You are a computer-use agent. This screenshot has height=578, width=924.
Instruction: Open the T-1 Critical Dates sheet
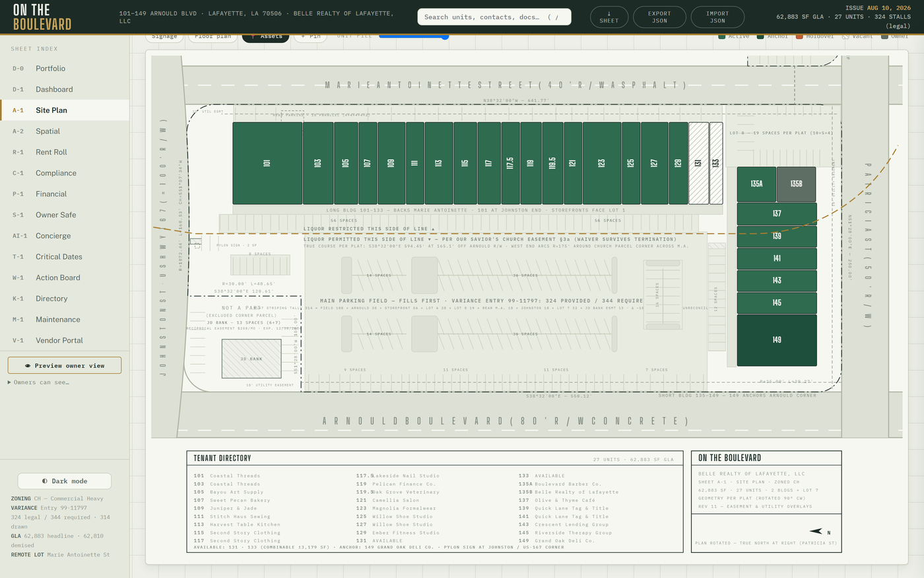[x=65, y=257]
